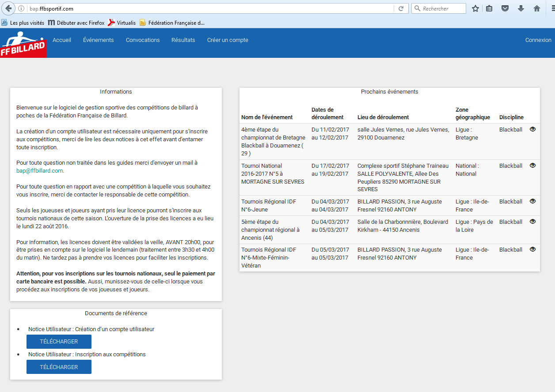The height and width of the screenshot is (392, 555).
Task: View the Ancenis championship eye icon
Action: click(532, 222)
